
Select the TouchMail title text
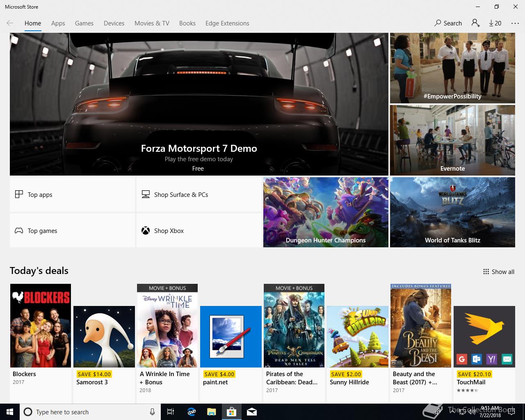click(471, 382)
